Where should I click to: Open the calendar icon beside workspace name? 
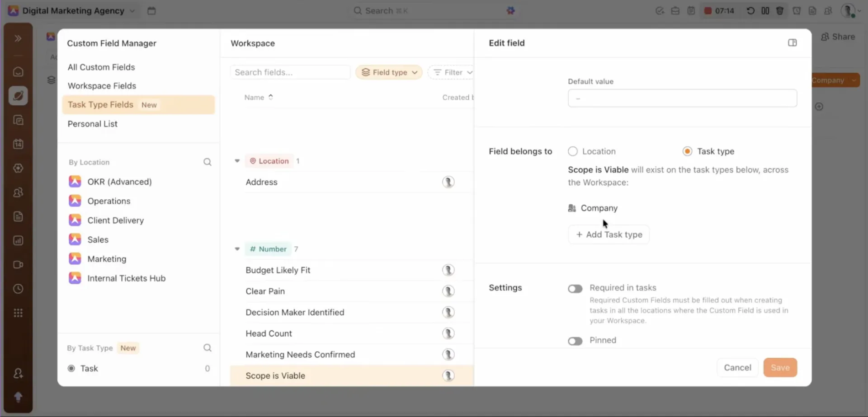pos(151,11)
